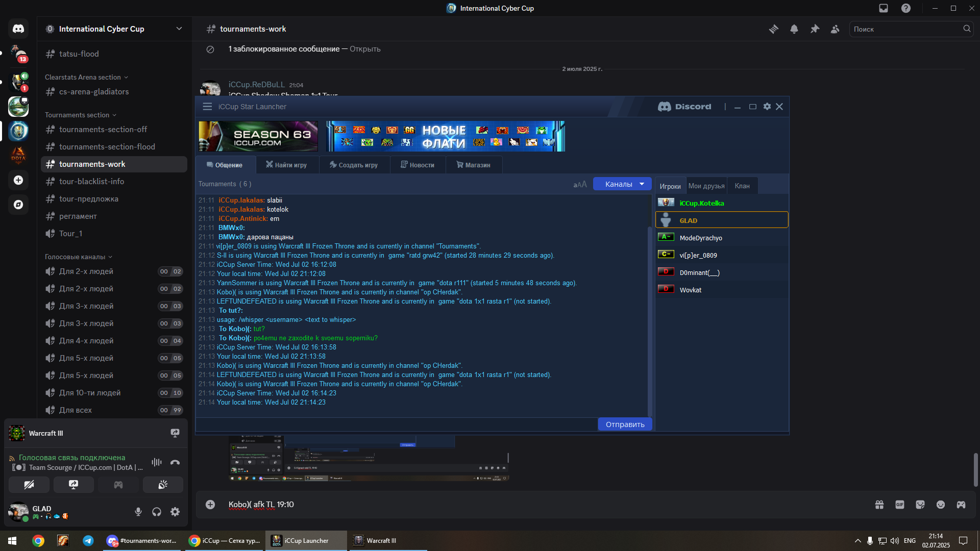Toggle microphone mute
Image resolution: width=980 pixels, height=551 pixels.
pos(138,512)
